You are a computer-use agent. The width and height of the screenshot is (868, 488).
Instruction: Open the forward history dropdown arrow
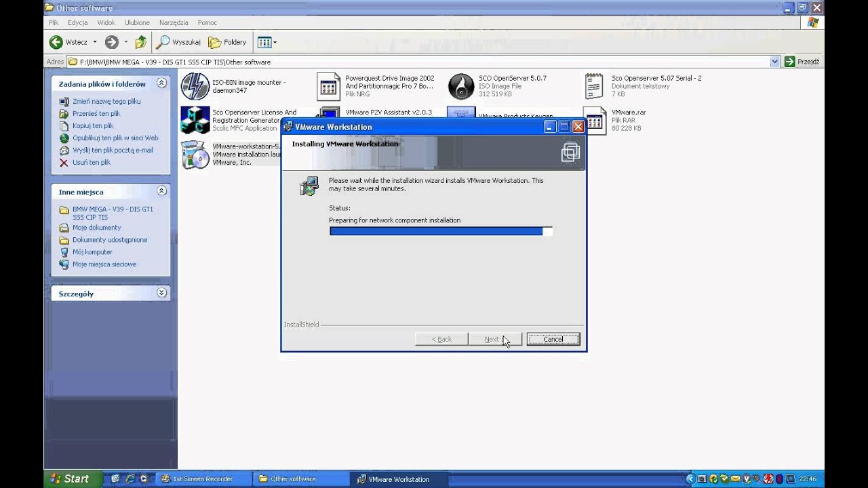tap(126, 42)
